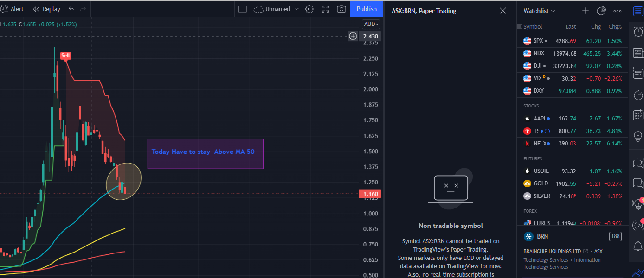Image resolution: width=644 pixels, height=278 pixels.
Task: Open Public Chats sidebar icon
Action: 638,162
